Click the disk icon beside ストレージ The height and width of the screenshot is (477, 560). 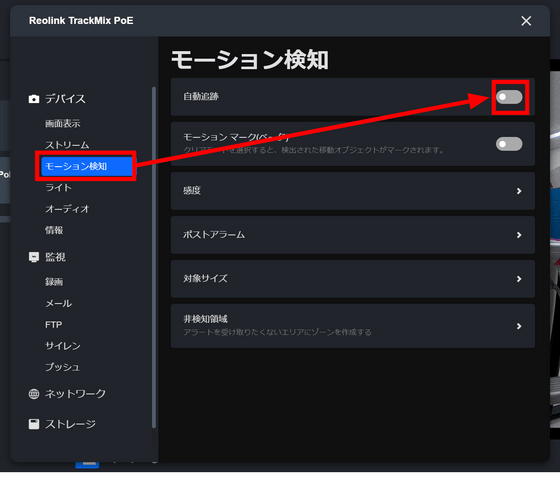pos(34,424)
